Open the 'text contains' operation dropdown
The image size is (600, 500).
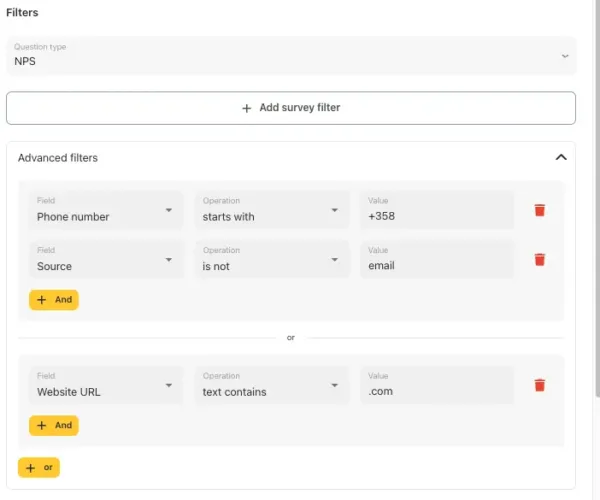click(272, 385)
